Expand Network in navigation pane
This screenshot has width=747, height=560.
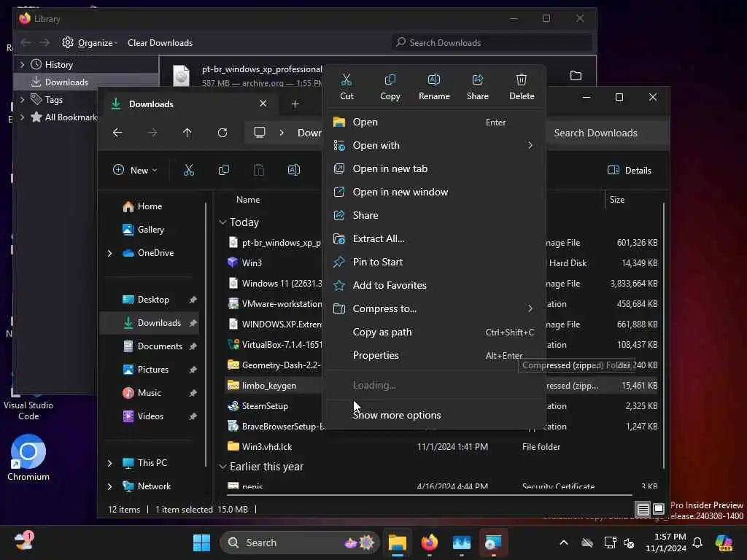pos(109,486)
